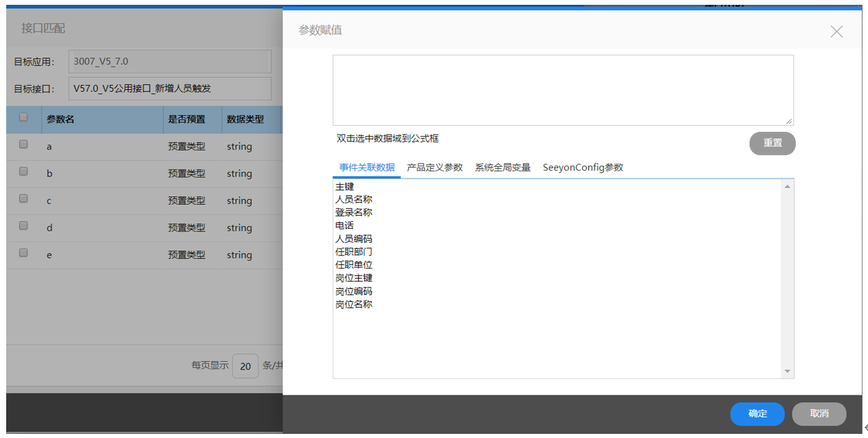Switch to the 事件关联数据 tab
The height and width of the screenshot is (438, 868).
click(367, 168)
